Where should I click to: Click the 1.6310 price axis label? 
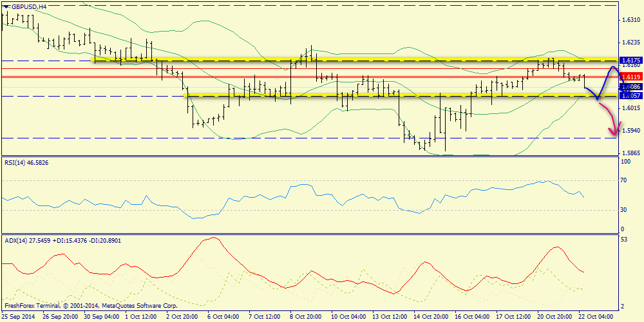(x=631, y=20)
